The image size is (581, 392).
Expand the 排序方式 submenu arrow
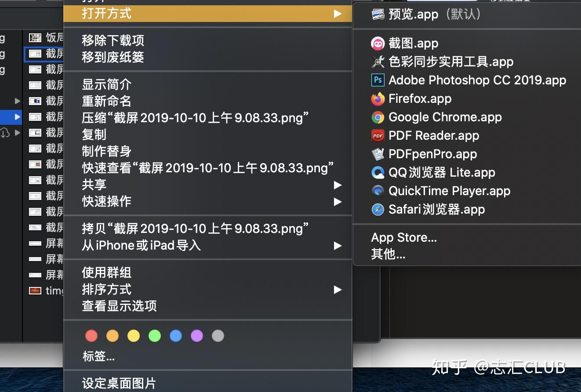point(338,290)
